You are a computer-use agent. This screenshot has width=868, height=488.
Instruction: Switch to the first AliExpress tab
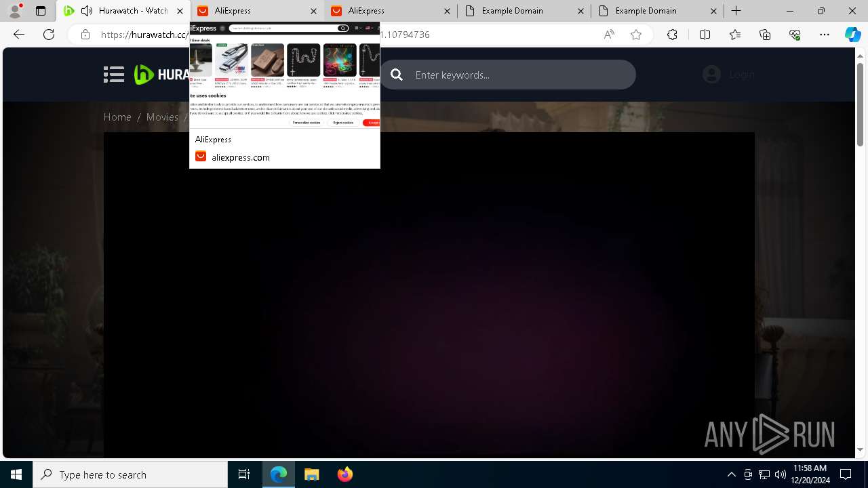click(x=257, y=11)
